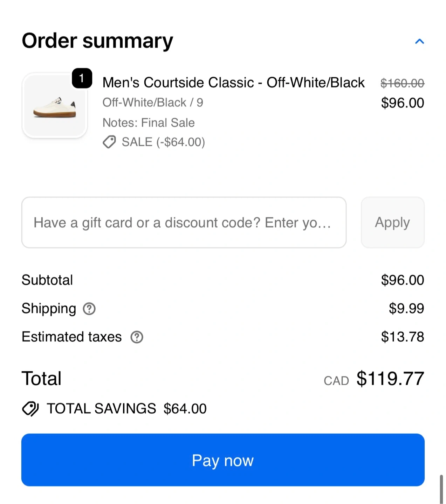
Task: Click the $9.99 shipping cost
Action: [x=406, y=308]
